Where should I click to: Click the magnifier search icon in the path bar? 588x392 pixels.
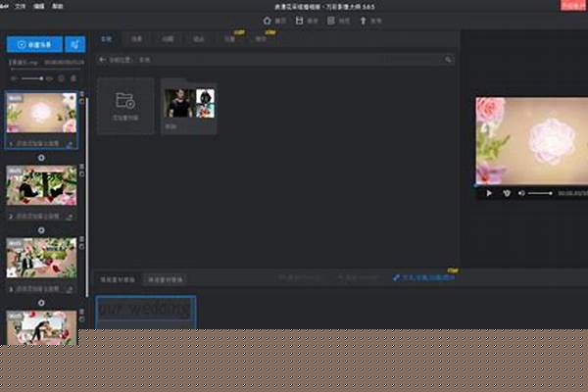click(448, 59)
